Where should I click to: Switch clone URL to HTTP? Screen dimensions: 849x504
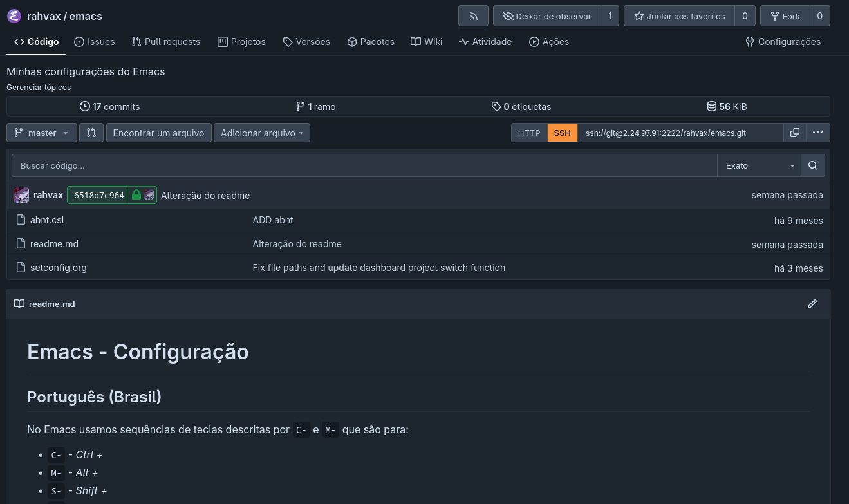pos(529,133)
